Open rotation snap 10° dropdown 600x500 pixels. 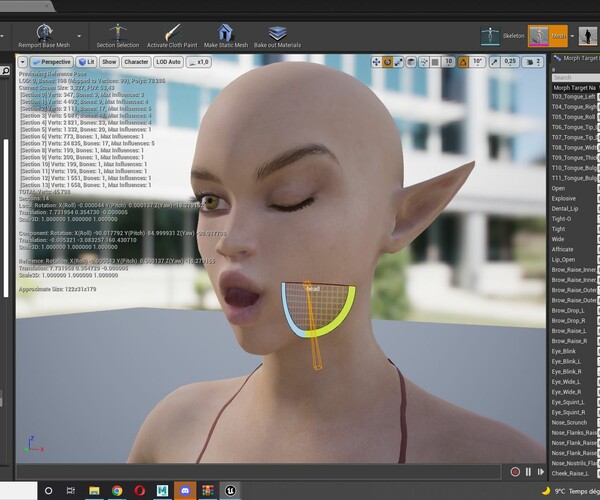pos(478,62)
